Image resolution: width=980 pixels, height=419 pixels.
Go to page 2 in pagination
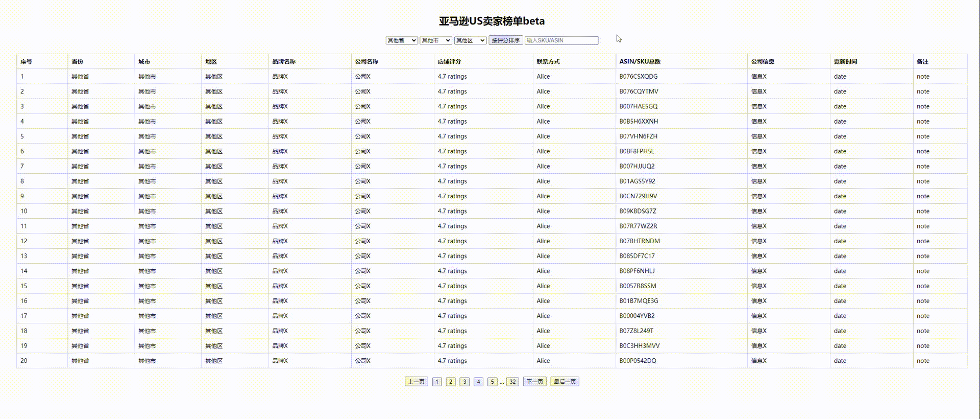point(451,382)
